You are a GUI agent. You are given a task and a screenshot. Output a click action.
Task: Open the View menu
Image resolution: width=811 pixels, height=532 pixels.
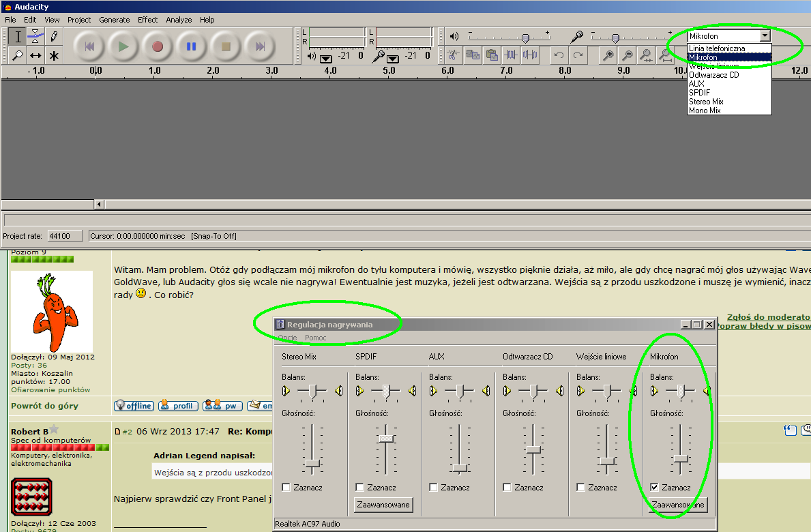point(52,20)
